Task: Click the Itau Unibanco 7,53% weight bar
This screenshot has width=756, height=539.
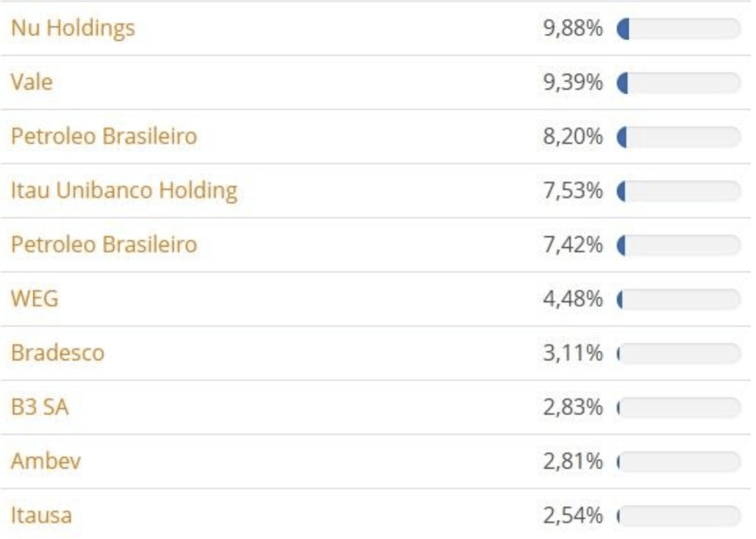Action: [678, 191]
